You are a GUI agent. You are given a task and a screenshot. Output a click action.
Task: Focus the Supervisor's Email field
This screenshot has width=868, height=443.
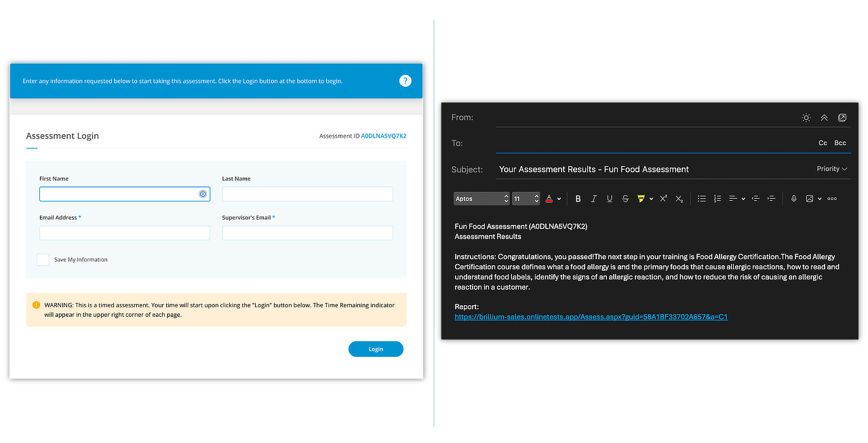[307, 233]
